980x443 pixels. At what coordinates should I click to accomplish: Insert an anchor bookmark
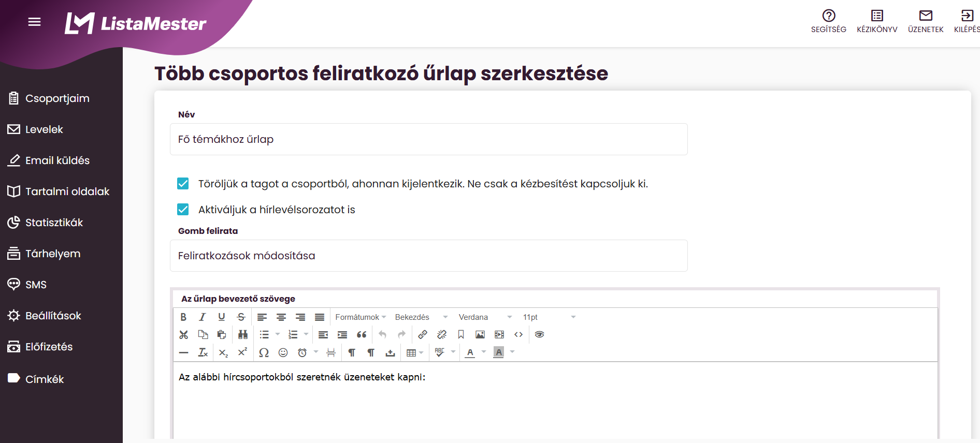tap(461, 335)
